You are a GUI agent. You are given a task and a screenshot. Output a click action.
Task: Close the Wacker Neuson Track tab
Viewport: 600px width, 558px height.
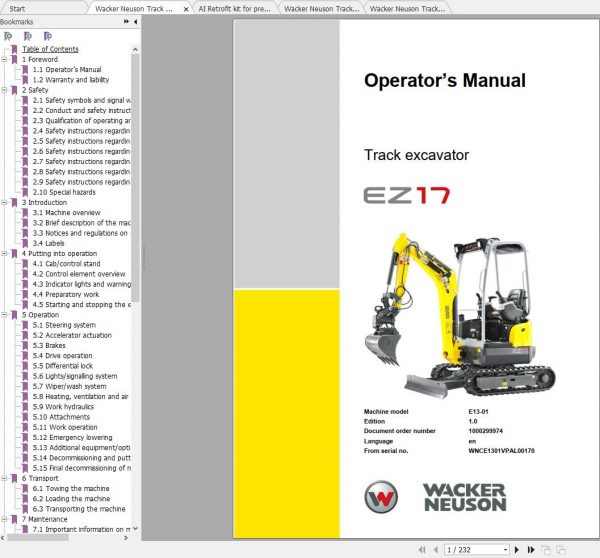click(186, 9)
